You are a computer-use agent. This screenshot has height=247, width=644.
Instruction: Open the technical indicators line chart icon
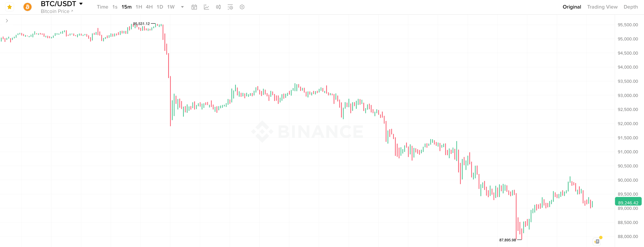tap(206, 7)
